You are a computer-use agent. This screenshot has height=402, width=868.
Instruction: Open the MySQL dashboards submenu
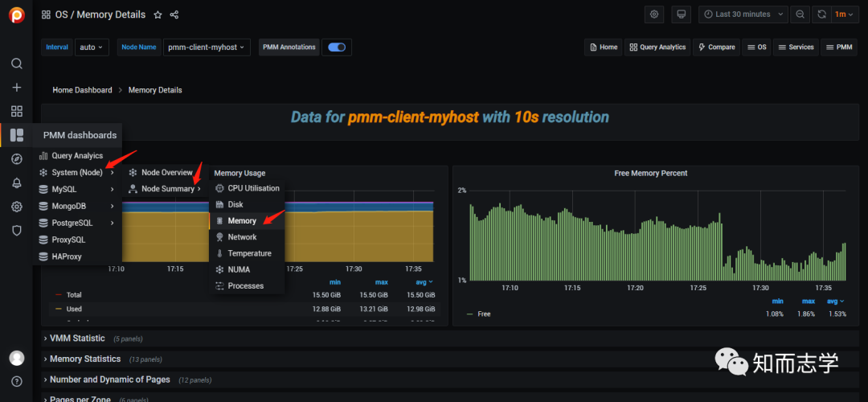[64, 189]
